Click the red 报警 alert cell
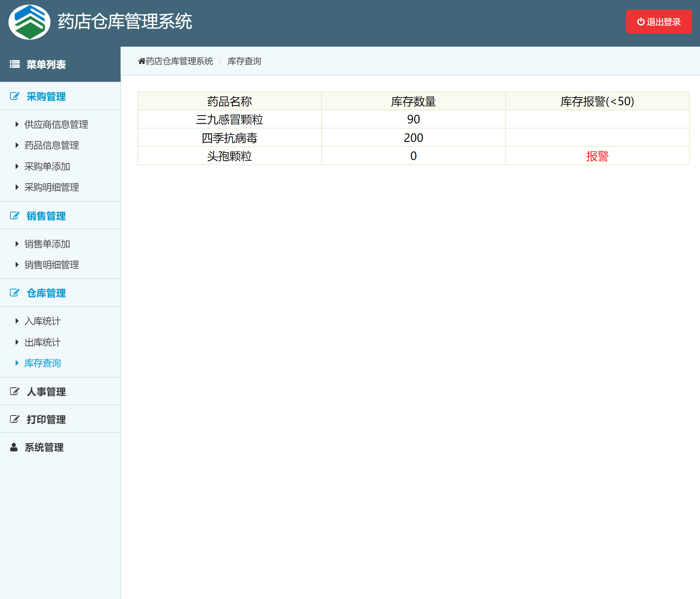Image resolution: width=700 pixels, height=599 pixels. tap(597, 156)
